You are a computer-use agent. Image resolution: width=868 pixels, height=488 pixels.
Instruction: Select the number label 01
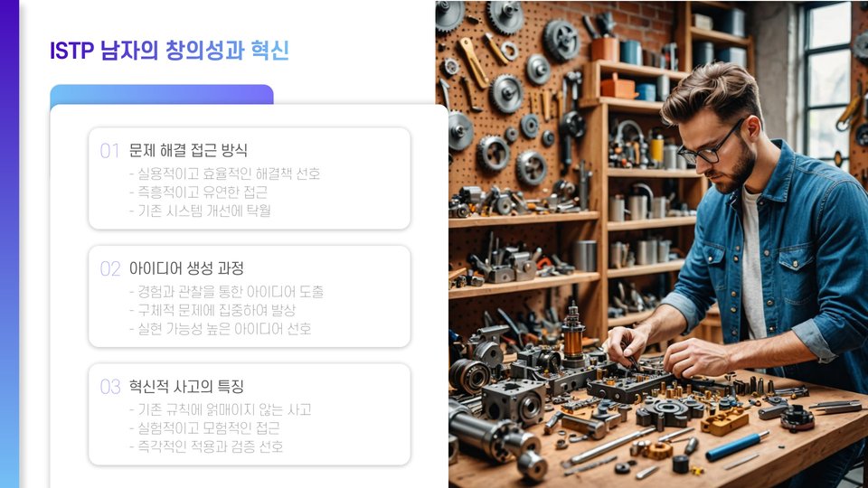click(109, 151)
